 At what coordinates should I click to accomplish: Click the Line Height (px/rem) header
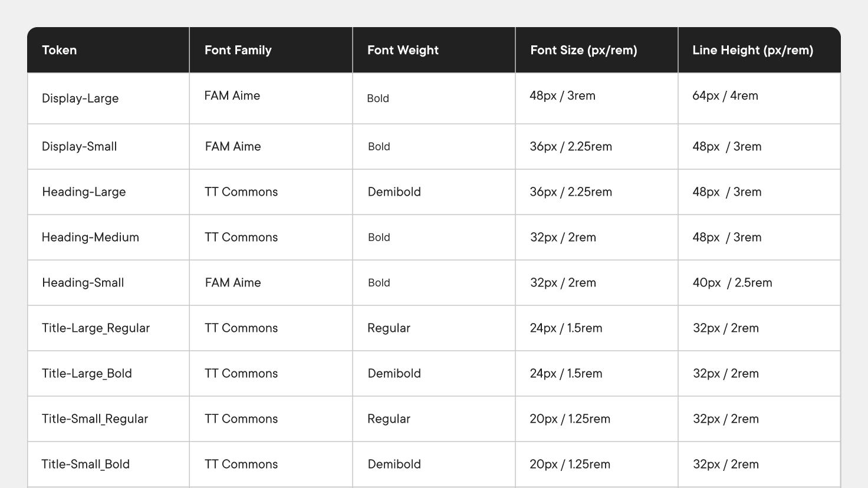point(752,50)
